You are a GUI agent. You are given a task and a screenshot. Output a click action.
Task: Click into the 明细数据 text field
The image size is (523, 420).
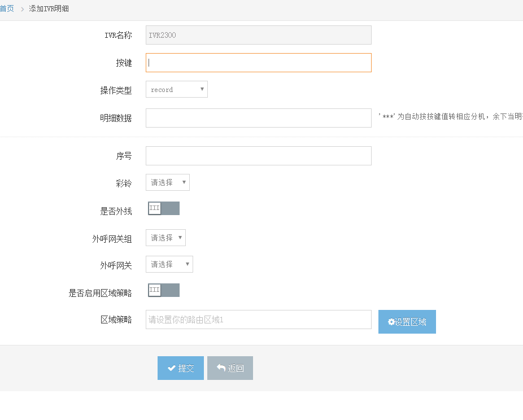[x=259, y=118]
